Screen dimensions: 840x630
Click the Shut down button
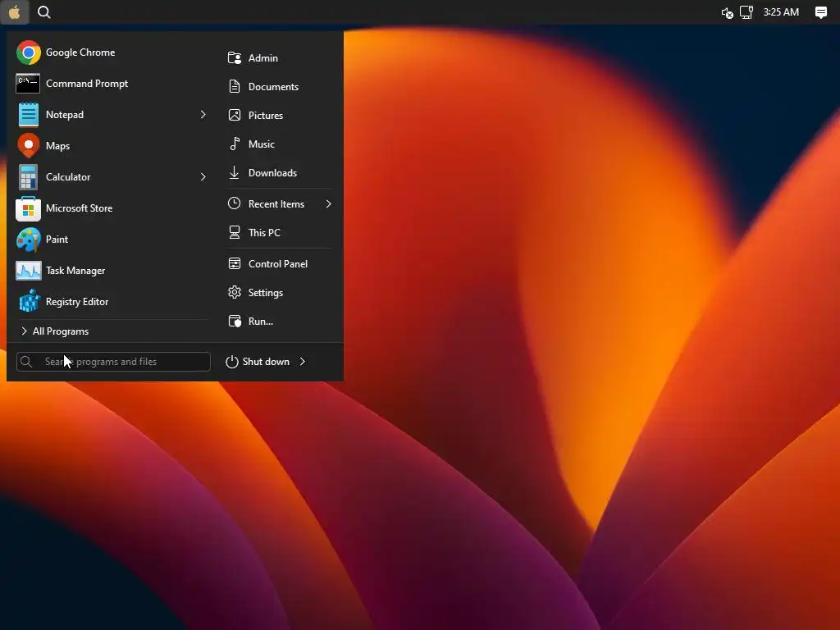click(x=258, y=362)
